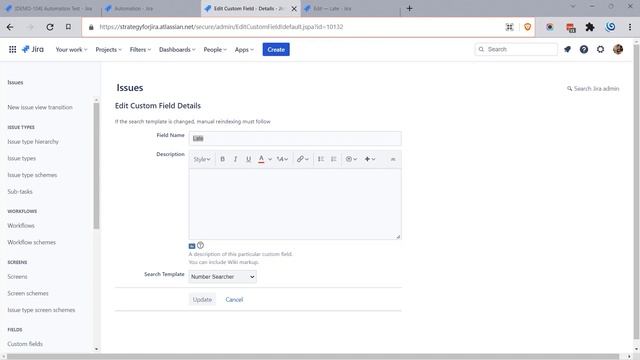Collapse the editor toolbar using the chevron icon
The image size is (640, 360).
(x=393, y=159)
